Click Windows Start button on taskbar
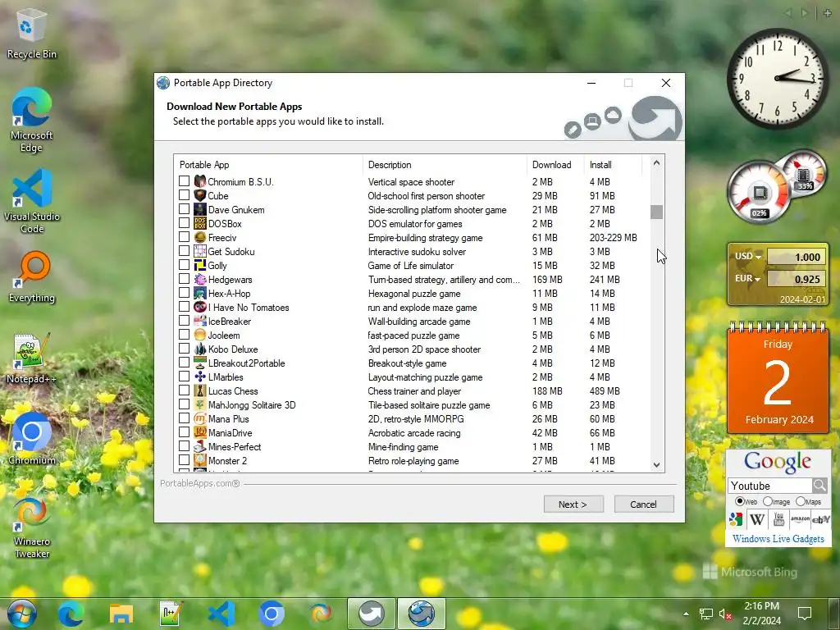 [x=22, y=614]
